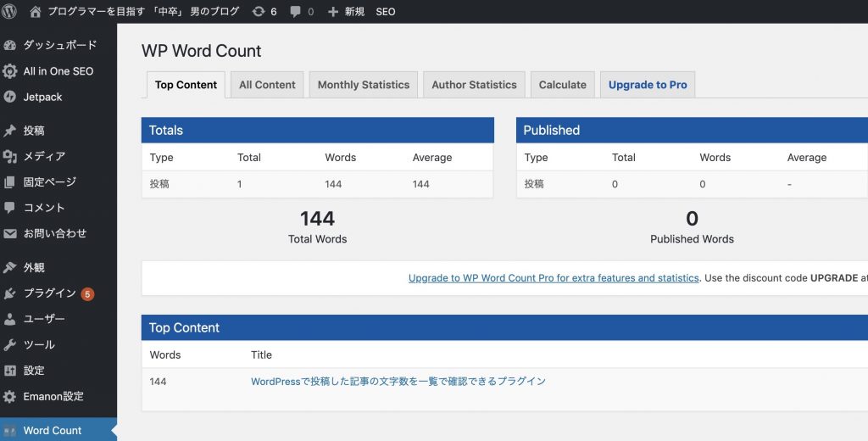Open the SEO admin bar item

pos(386,12)
